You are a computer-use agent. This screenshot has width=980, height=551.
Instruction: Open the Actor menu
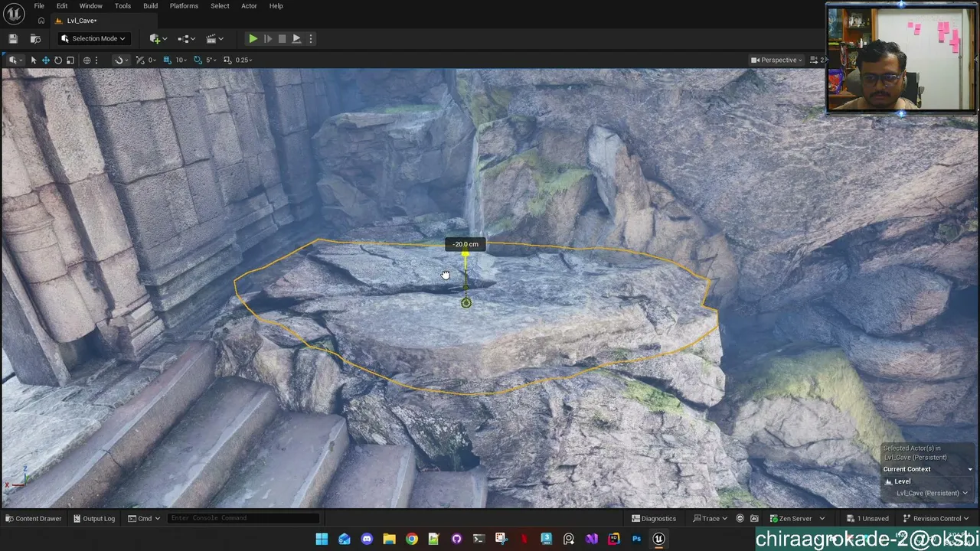tap(249, 6)
